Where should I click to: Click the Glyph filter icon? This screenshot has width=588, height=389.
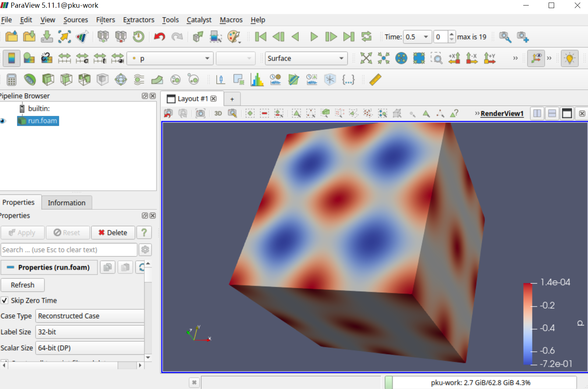[x=121, y=79]
